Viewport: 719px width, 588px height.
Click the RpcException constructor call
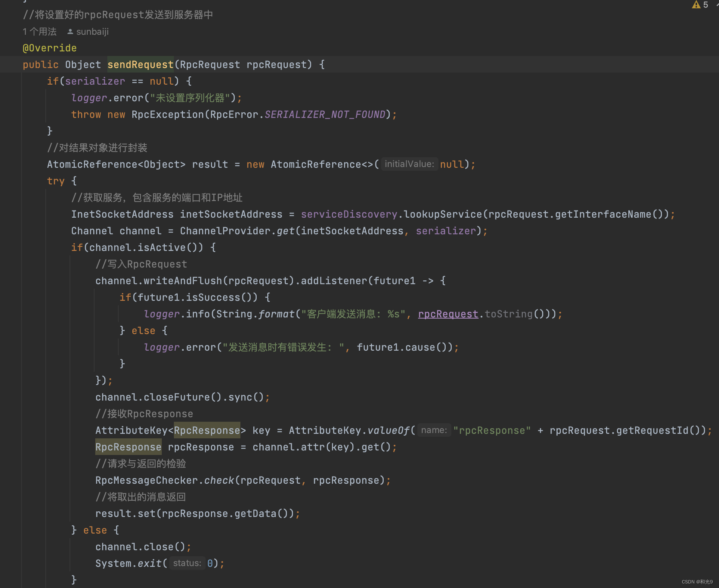click(x=167, y=115)
